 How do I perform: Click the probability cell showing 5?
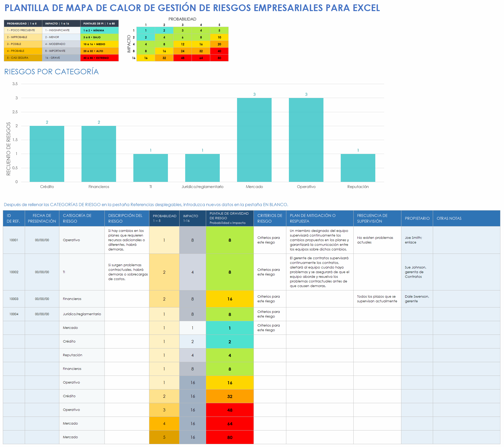(x=164, y=437)
